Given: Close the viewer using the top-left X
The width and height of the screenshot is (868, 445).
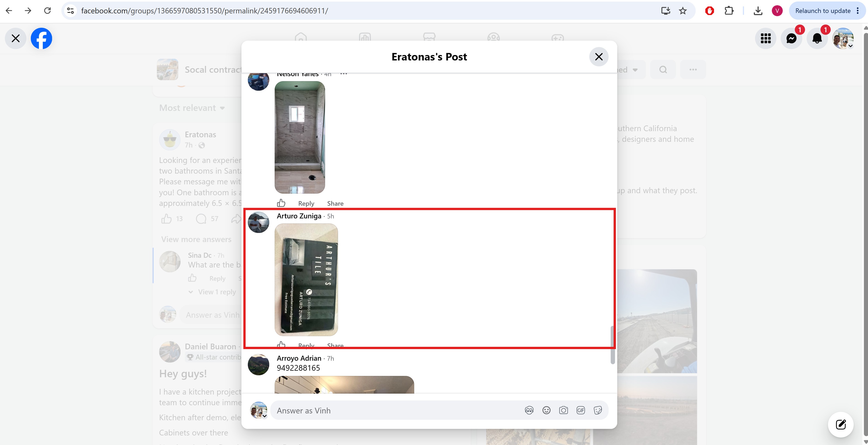Looking at the screenshot, I should click(15, 38).
